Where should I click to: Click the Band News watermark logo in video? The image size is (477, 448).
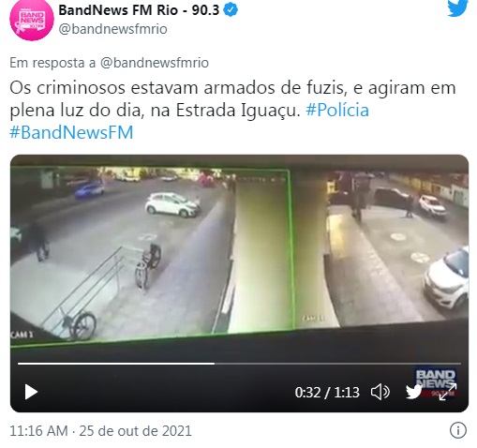435,379
